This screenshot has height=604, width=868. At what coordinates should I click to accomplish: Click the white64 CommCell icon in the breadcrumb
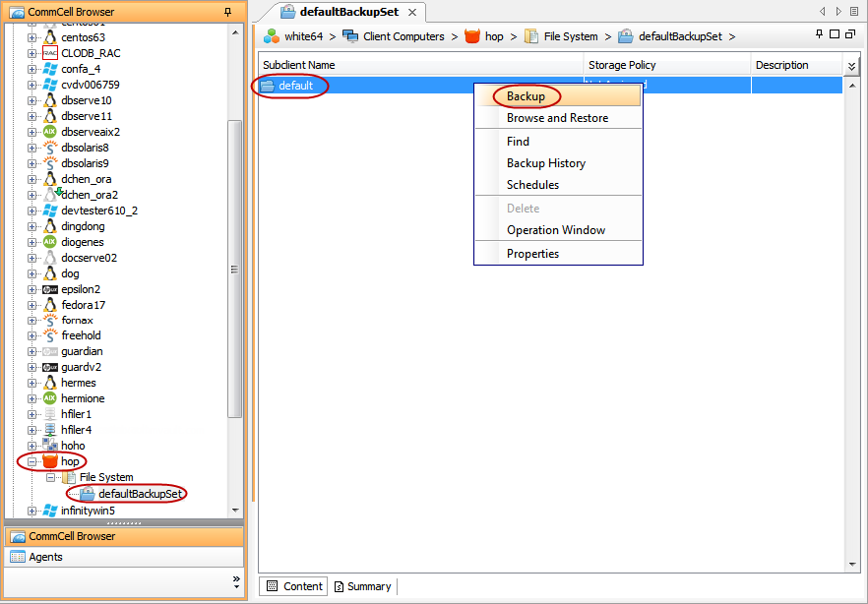point(272,35)
